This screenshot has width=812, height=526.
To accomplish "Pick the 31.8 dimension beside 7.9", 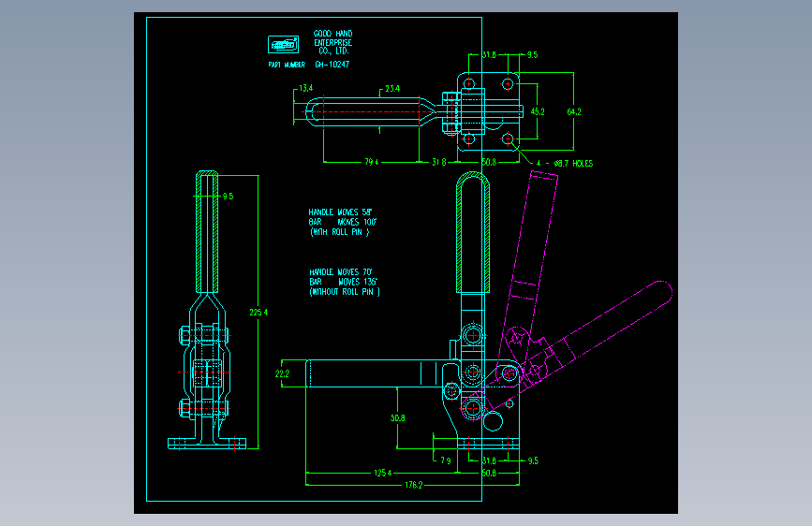I will click(x=489, y=460).
